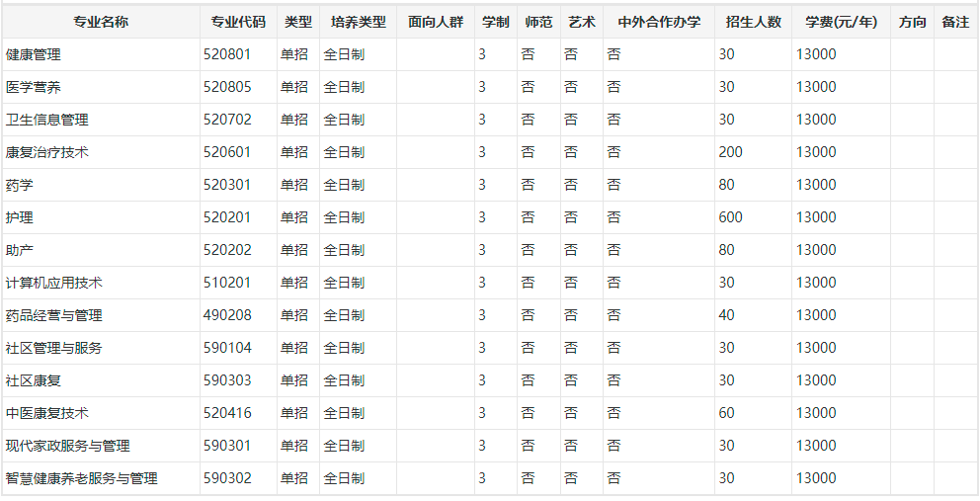Select the 助产 major name cell
Screen dimensions: 980x501
20,250
